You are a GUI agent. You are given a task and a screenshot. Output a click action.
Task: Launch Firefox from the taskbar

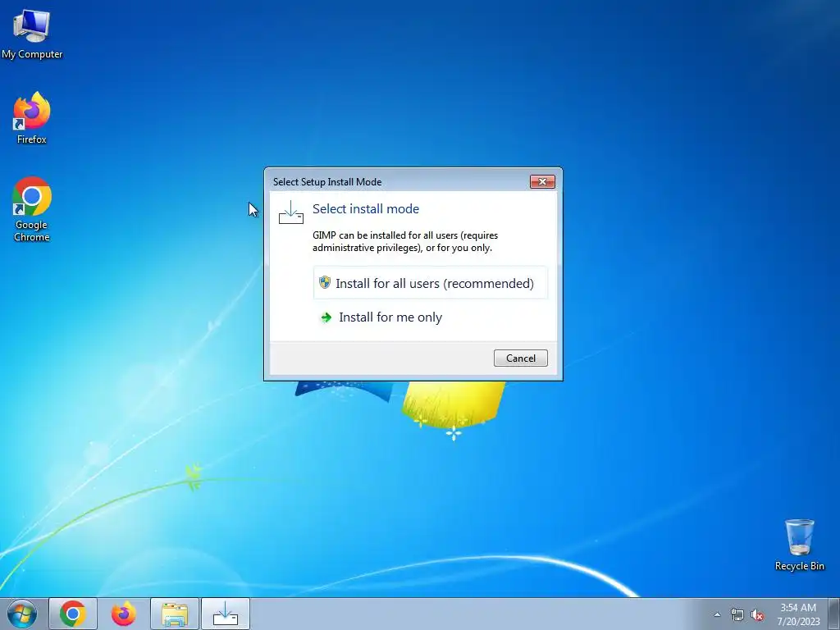pos(123,614)
